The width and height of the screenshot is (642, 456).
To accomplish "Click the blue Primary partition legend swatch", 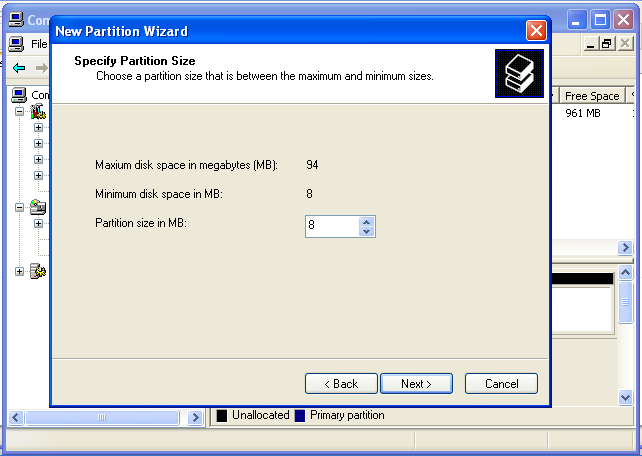I will [x=300, y=416].
